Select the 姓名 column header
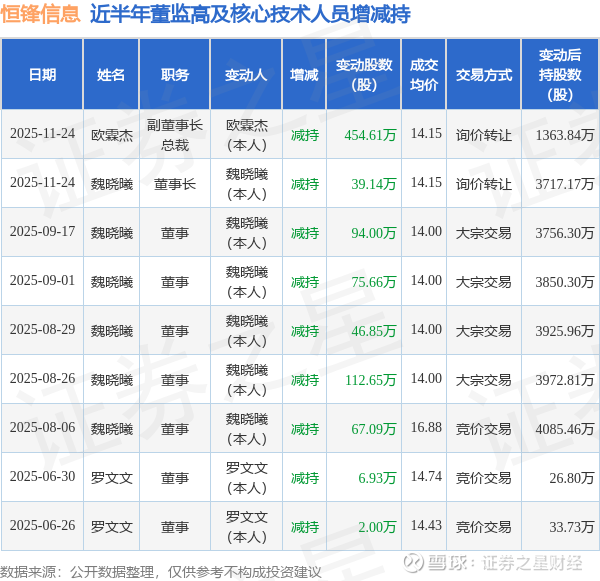The width and height of the screenshot is (600, 581). (x=111, y=75)
